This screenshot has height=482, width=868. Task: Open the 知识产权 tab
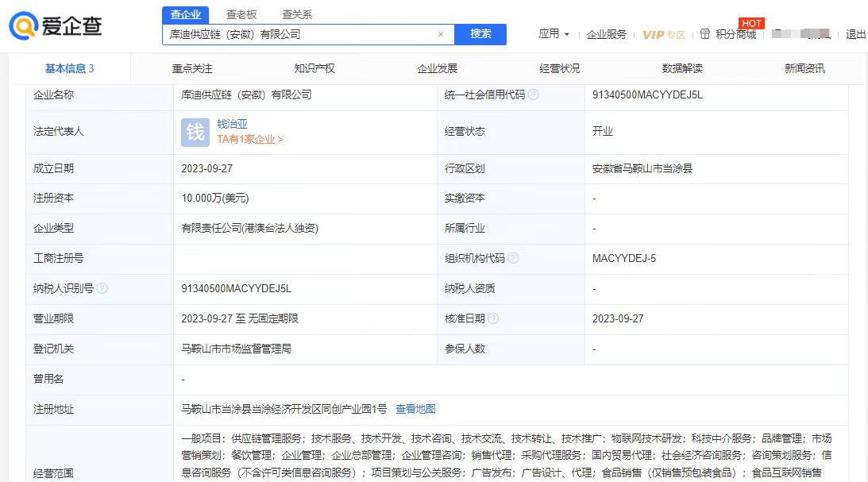click(314, 68)
